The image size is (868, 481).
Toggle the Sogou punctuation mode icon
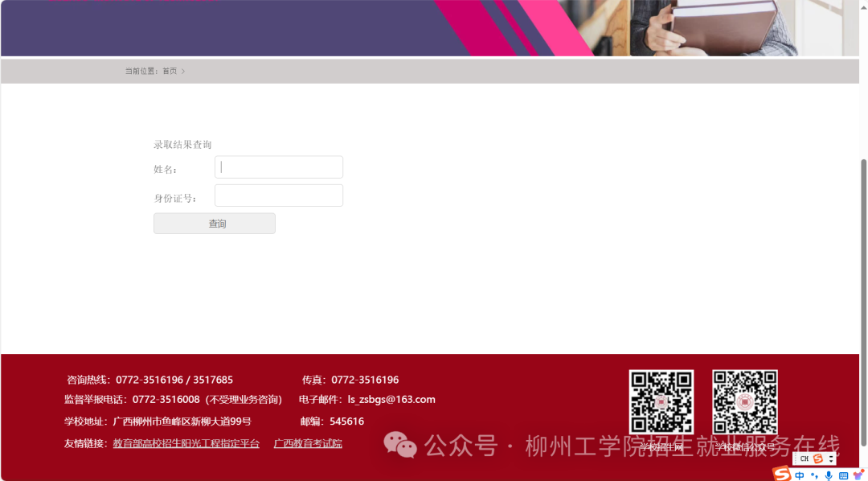click(x=814, y=475)
